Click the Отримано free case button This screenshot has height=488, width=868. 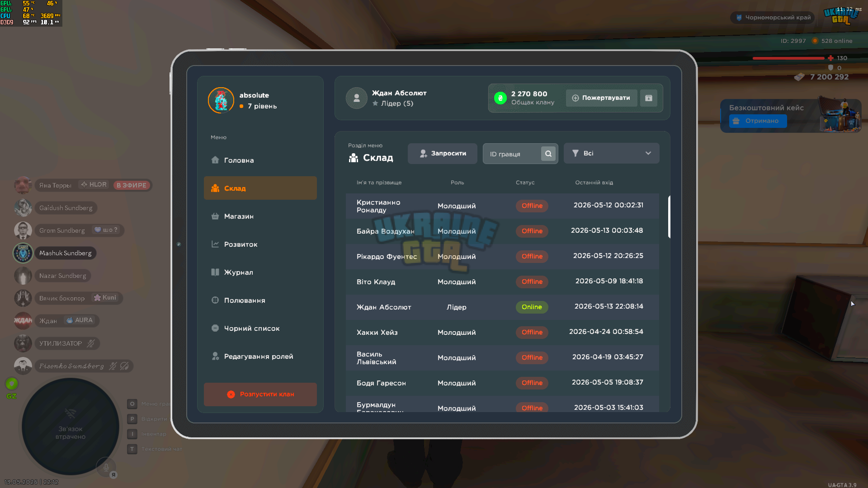point(758,121)
